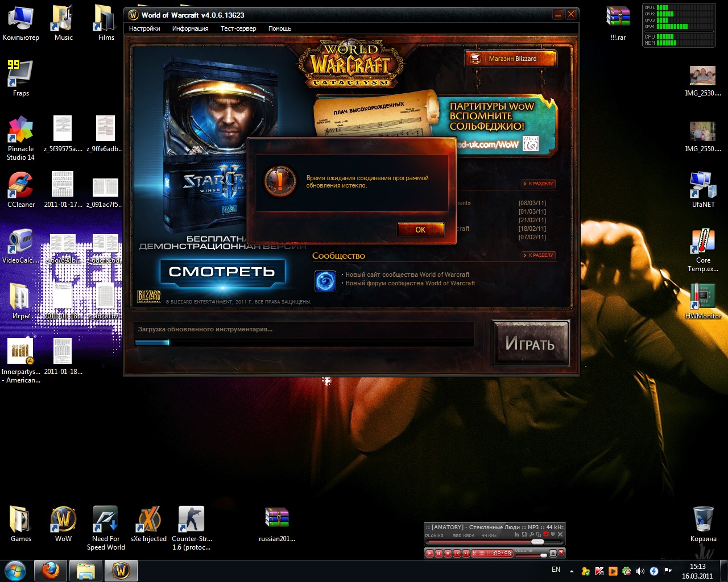This screenshot has width=728, height=582.
Task: Open the Игры folder on desktop
Action: click(20, 301)
